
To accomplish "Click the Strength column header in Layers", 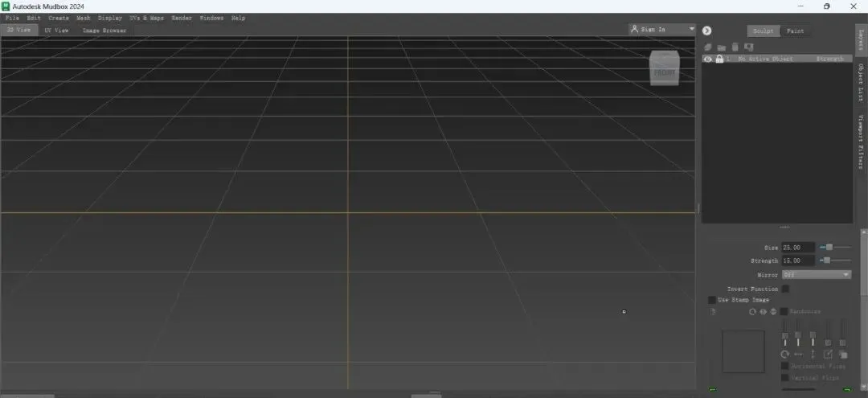I will pos(829,59).
